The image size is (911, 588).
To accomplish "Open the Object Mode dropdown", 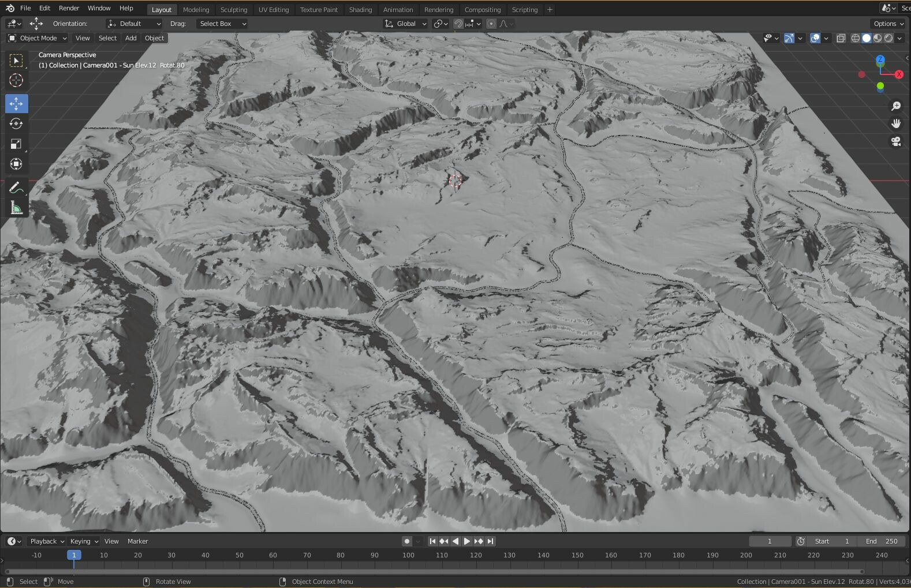I will (x=38, y=38).
